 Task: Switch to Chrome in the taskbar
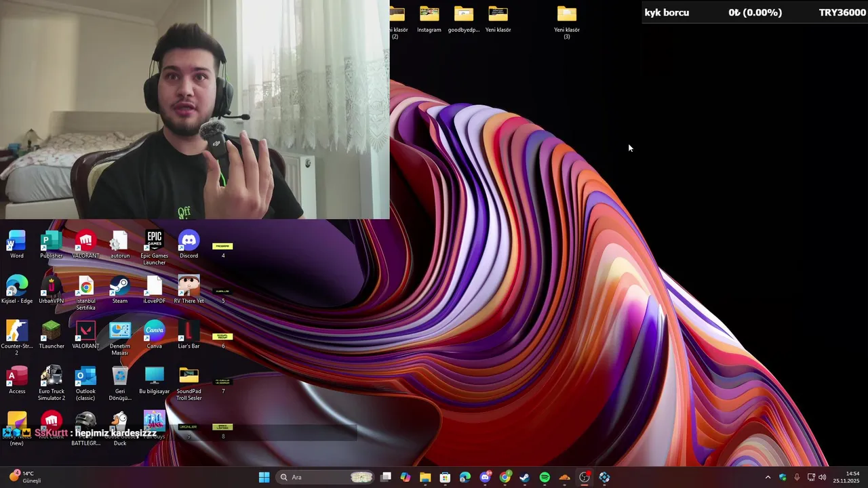[505, 477]
